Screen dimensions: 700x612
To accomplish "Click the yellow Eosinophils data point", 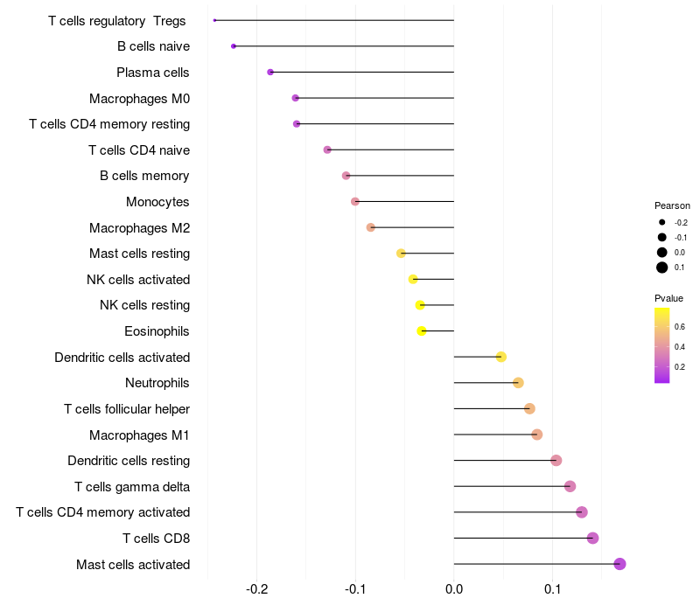I will pos(422,331).
